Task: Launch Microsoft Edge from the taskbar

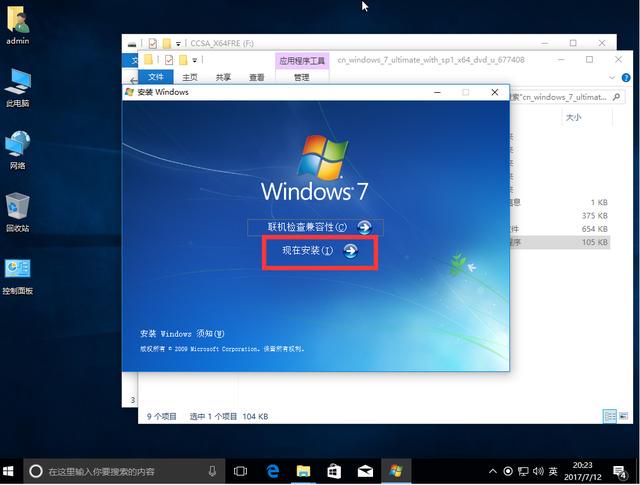Action: coord(273,472)
